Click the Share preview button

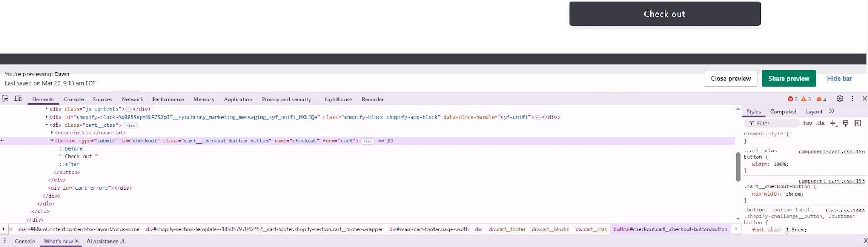pos(788,79)
